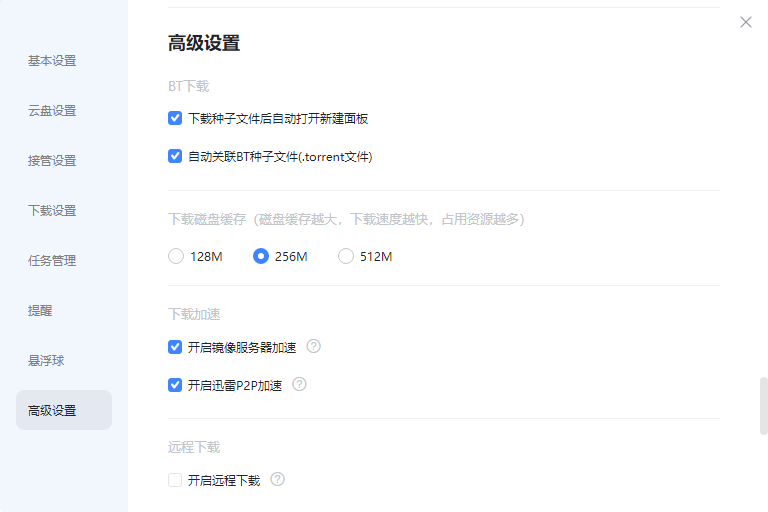The image size is (768, 512).
Task: Click the vertical scrollbar thumb
Action: click(764, 406)
